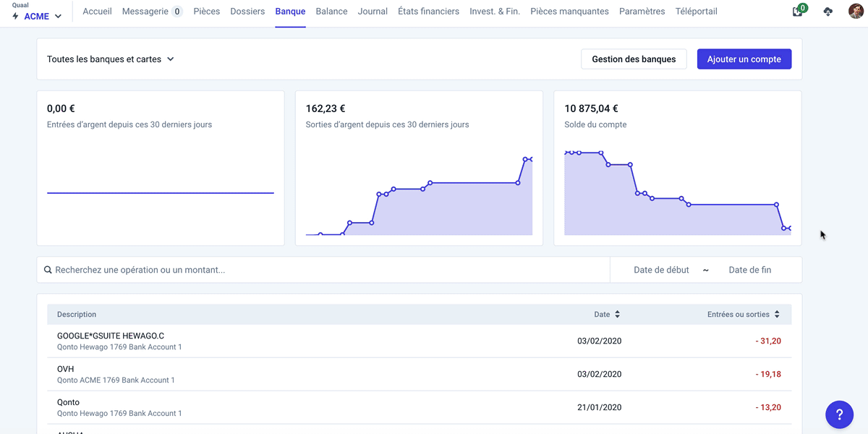Click the 10 875,04 € balance figure
Viewport: 868px width, 434px height.
pyautogui.click(x=591, y=109)
